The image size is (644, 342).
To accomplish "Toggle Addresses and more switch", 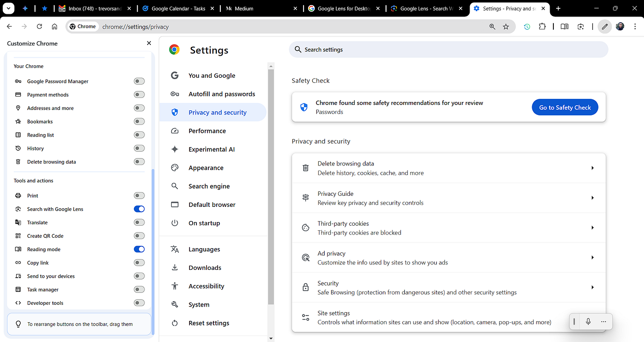I will tap(139, 108).
